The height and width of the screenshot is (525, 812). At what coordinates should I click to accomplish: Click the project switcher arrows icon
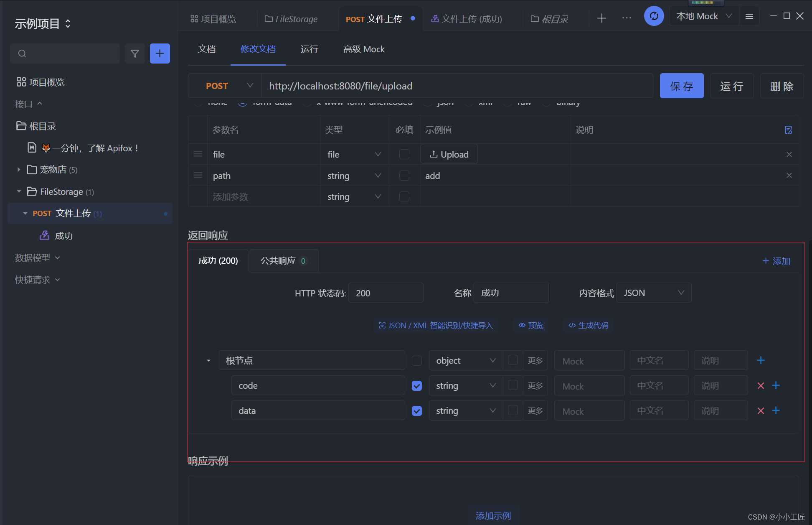click(x=68, y=23)
